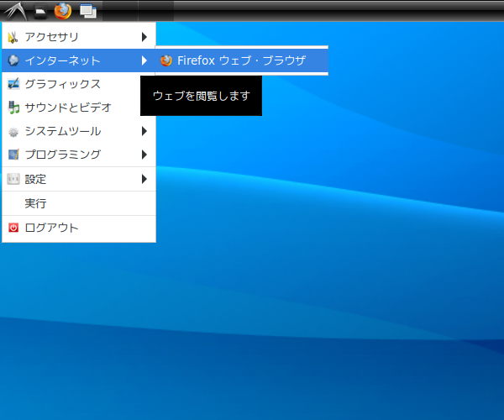This screenshot has width=504, height=420.
Task: Click the settings icon beside 設定
Action: (x=13, y=179)
